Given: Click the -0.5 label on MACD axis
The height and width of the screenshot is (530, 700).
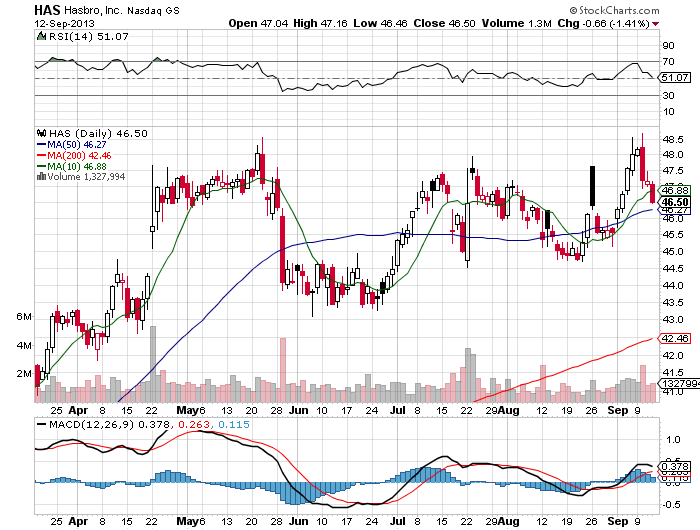Looking at the screenshot, I should pos(670,505).
